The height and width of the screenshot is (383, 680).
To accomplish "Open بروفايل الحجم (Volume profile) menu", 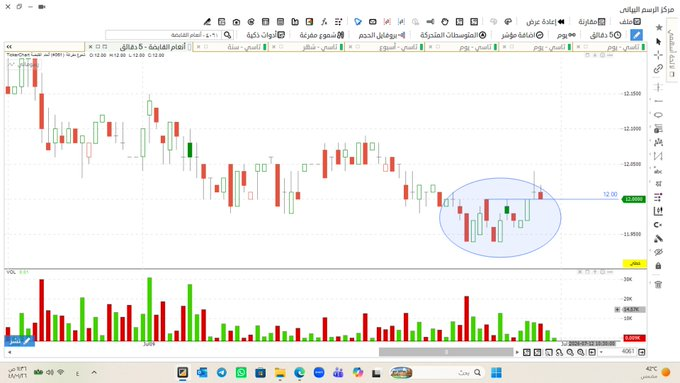I will [x=382, y=35].
